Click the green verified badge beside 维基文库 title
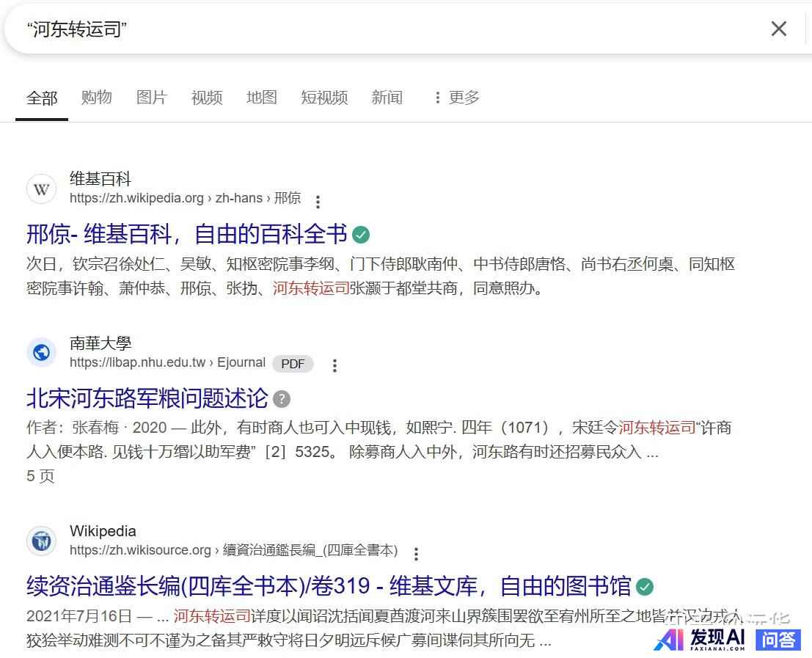This screenshot has width=812, height=658. coord(645,587)
